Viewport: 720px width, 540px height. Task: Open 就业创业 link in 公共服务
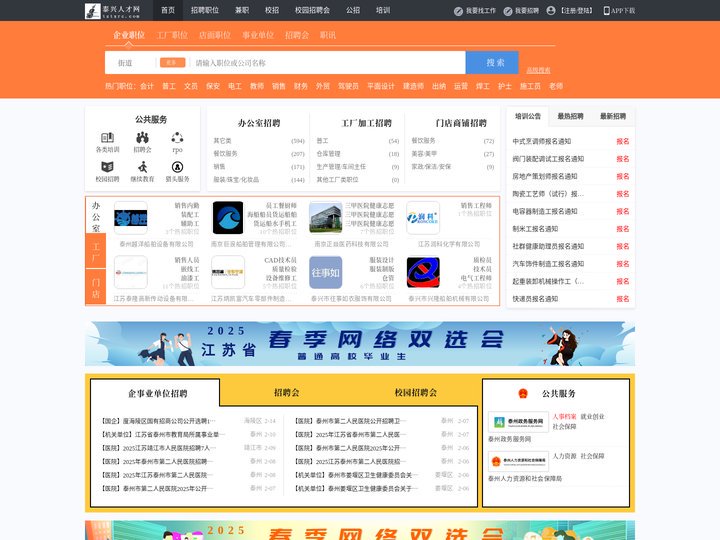[x=592, y=416]
